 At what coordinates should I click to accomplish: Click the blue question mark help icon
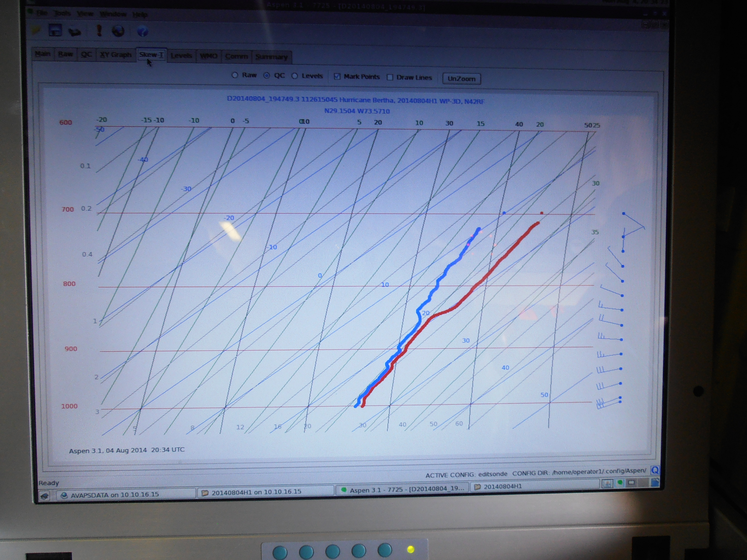[x=143, y=32]
